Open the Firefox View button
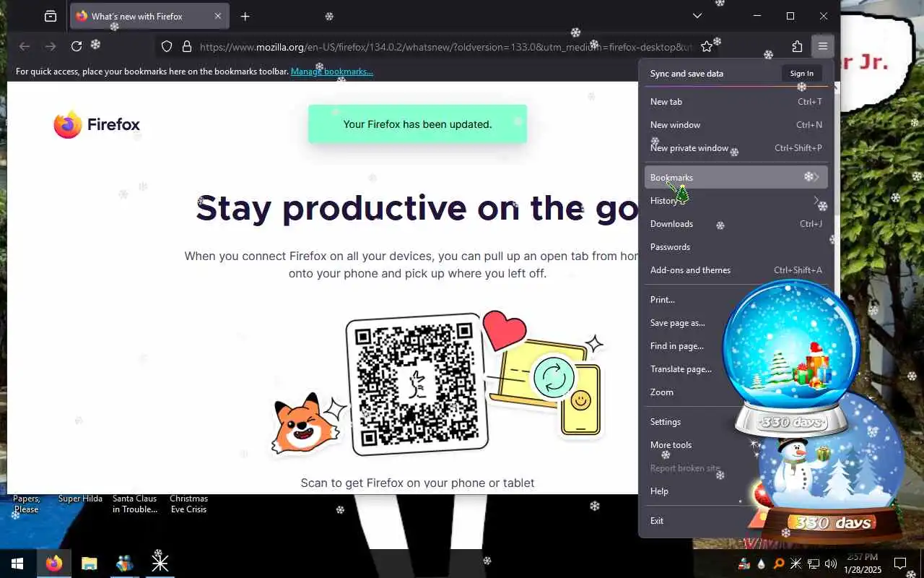 pos(51,16)
